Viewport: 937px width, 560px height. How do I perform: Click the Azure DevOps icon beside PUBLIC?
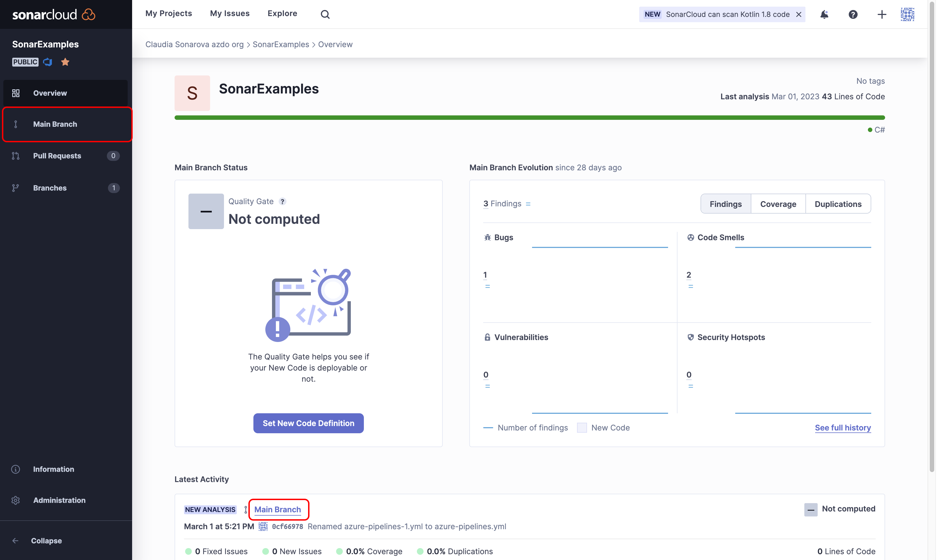[47, 62]
